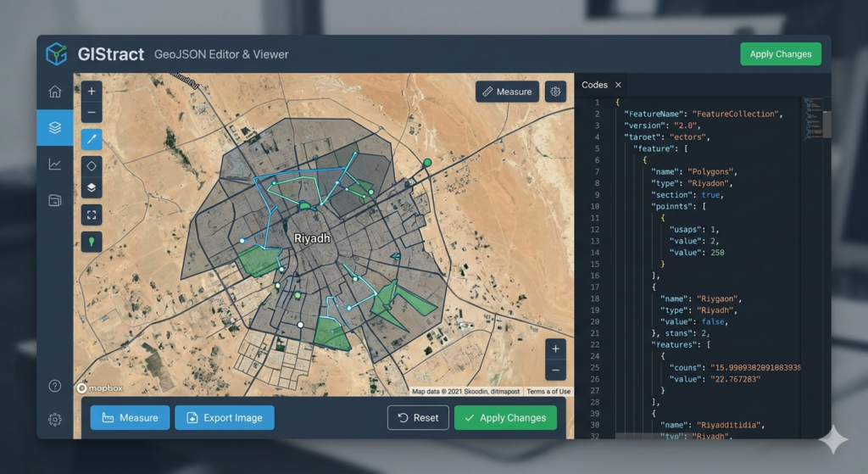Select the green marker pin tool
The height and width of the screenshot is (474, 868).
coord(92,242)
